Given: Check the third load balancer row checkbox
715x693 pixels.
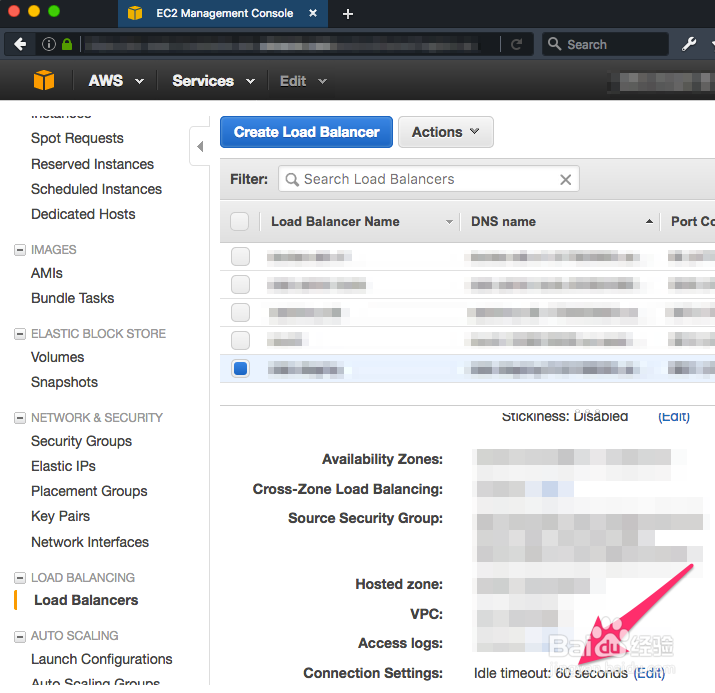Looking at the screenshot, I should coord(240,313).
